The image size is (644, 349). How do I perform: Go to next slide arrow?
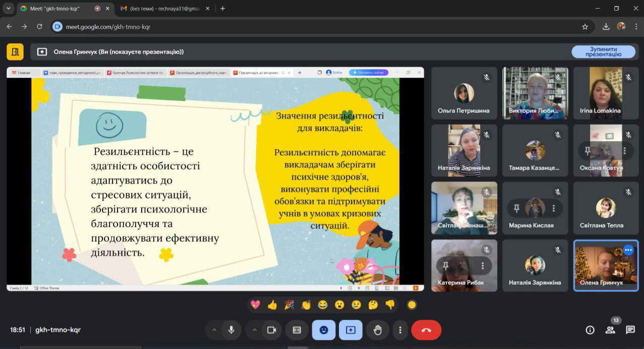point(359,288)
